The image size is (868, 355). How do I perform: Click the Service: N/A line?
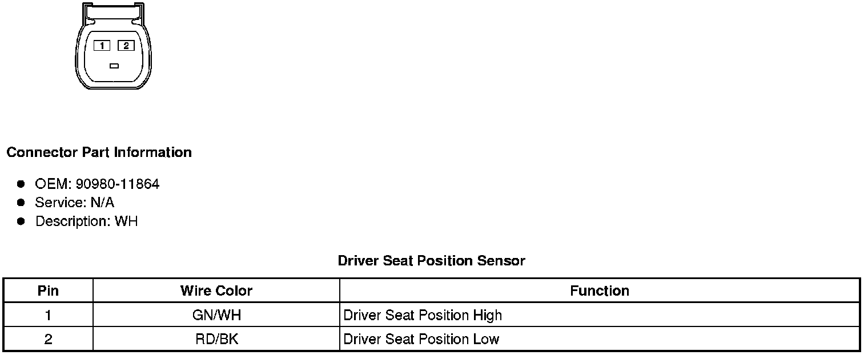(x=74, y=203)
